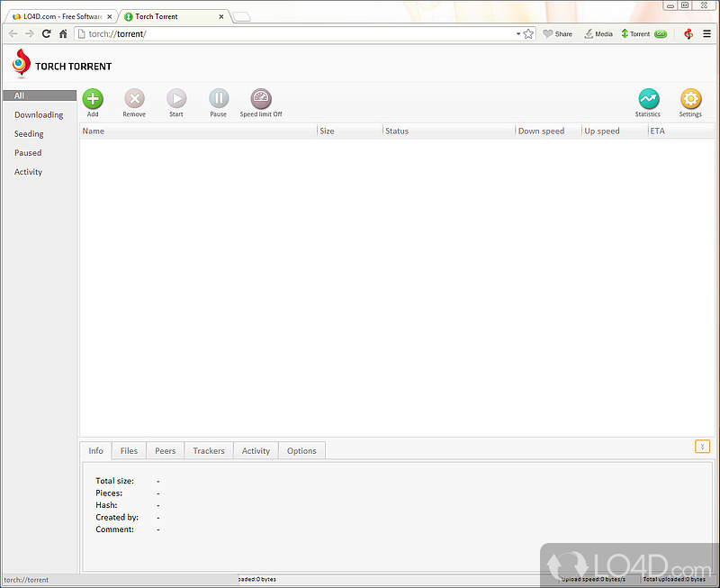The width and height of the screenshot is (720, 588).
Task: Reload the page with refresh icon
Action: click(47, 34)
